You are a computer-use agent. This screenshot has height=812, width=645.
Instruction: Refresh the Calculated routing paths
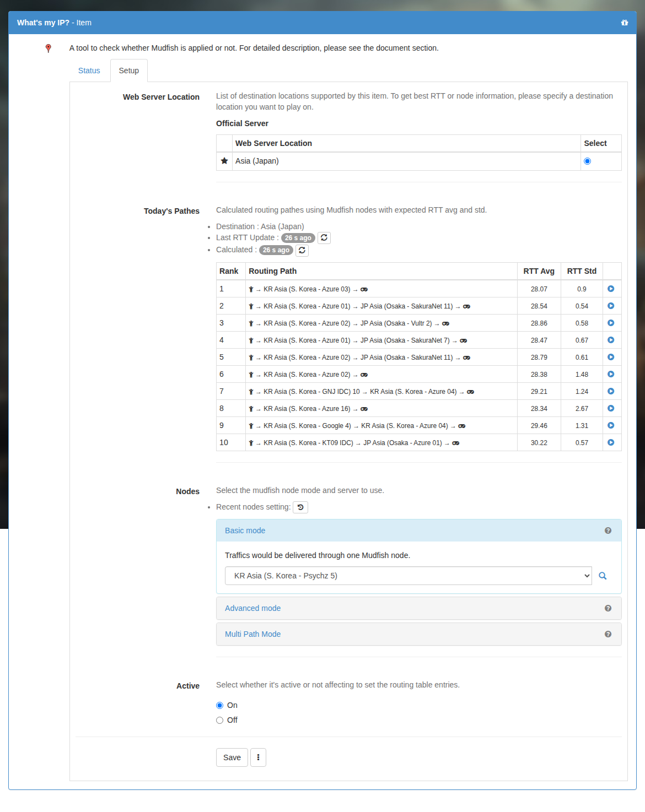coord(302,250)
